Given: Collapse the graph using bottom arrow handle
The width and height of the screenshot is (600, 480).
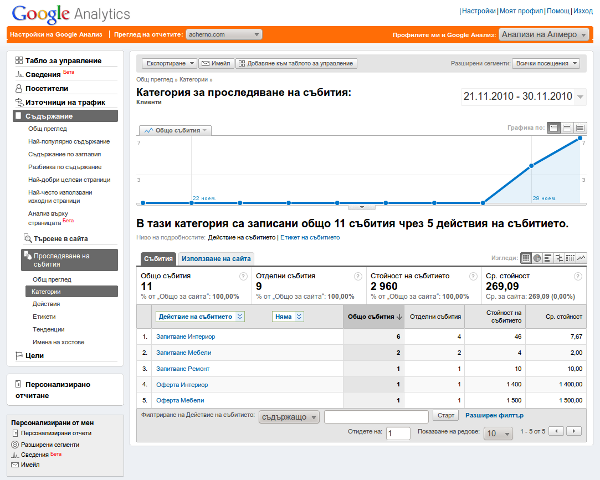Looking at the screenshot, I should (x=362, y=207).
